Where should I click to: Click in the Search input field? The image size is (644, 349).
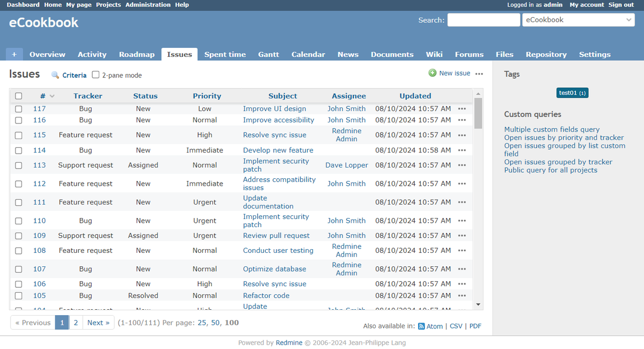click(484, 20)
